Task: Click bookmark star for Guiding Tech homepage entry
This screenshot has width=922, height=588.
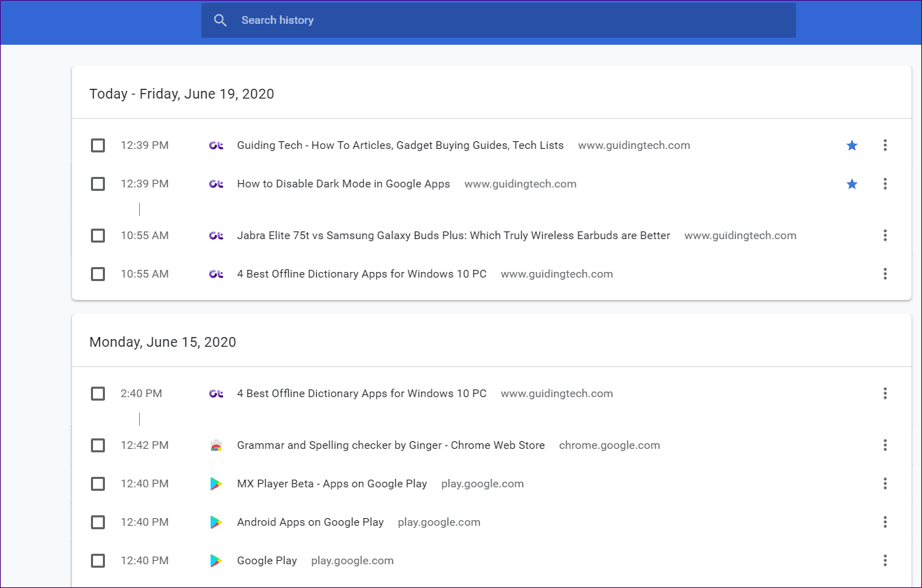Action: 851,145
